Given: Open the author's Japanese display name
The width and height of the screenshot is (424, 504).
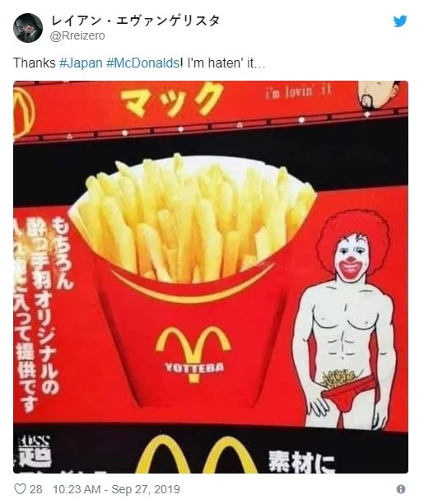Looking at the screenshot, I should coord(135,21).
